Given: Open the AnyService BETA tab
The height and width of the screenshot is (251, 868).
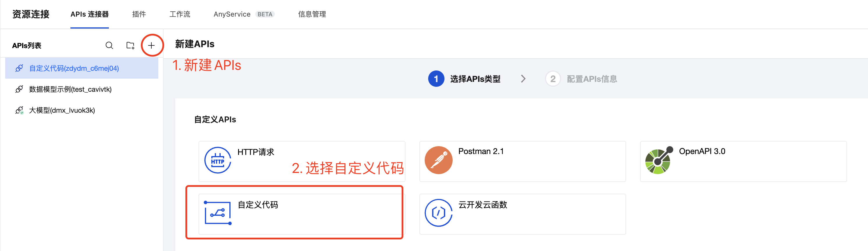Looking at the screenshot, I should [x=244, y=14].
